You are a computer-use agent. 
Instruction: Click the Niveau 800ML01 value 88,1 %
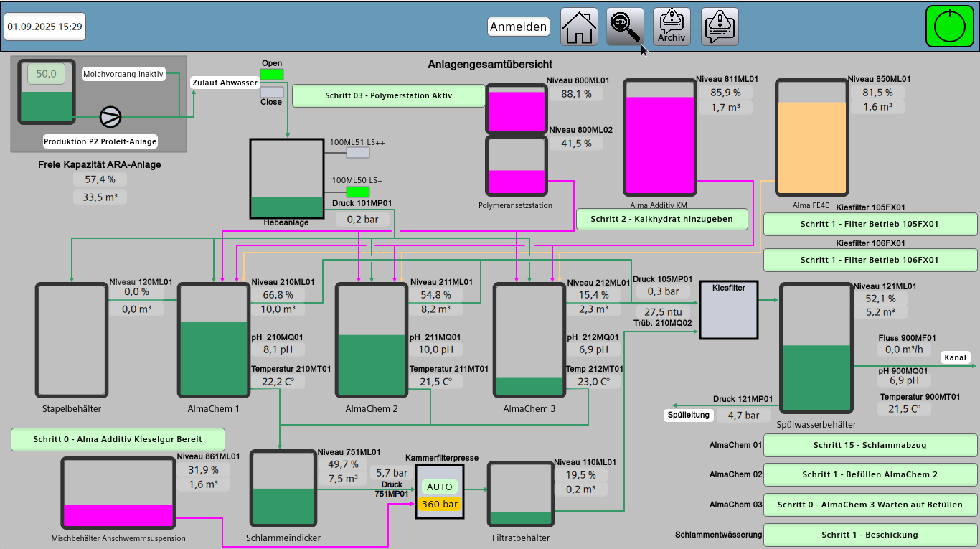click(x=576, y=93)
